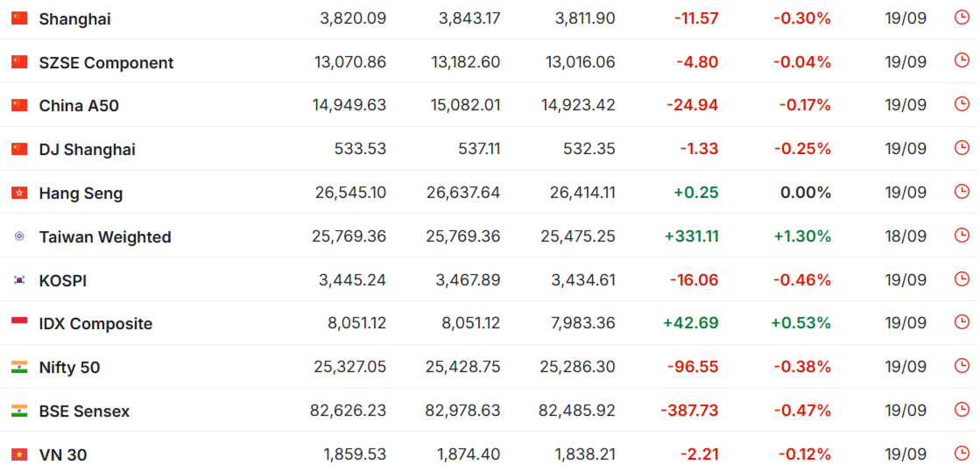Open the VN 30 index link
Viewport: 980px width, 471px height.
63,455
